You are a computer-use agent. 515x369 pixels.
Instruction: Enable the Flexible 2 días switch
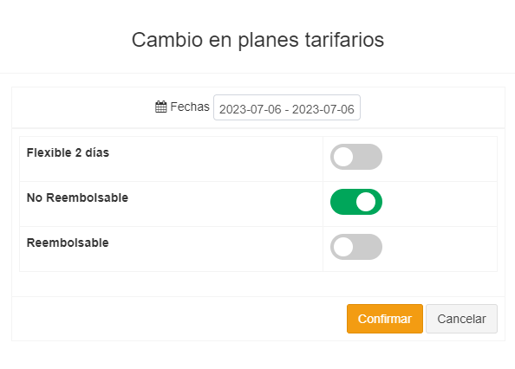coord(356,157)
